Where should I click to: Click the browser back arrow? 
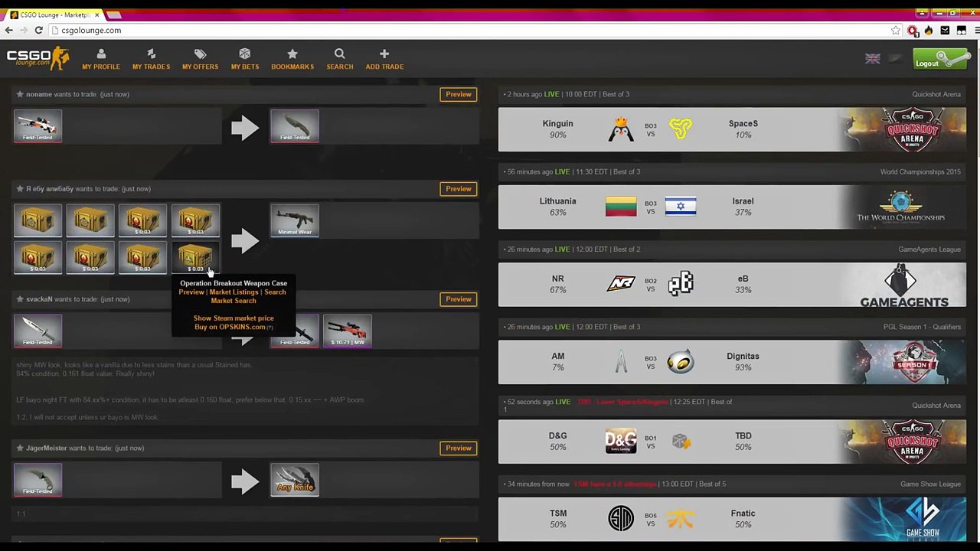click(8, 30)
